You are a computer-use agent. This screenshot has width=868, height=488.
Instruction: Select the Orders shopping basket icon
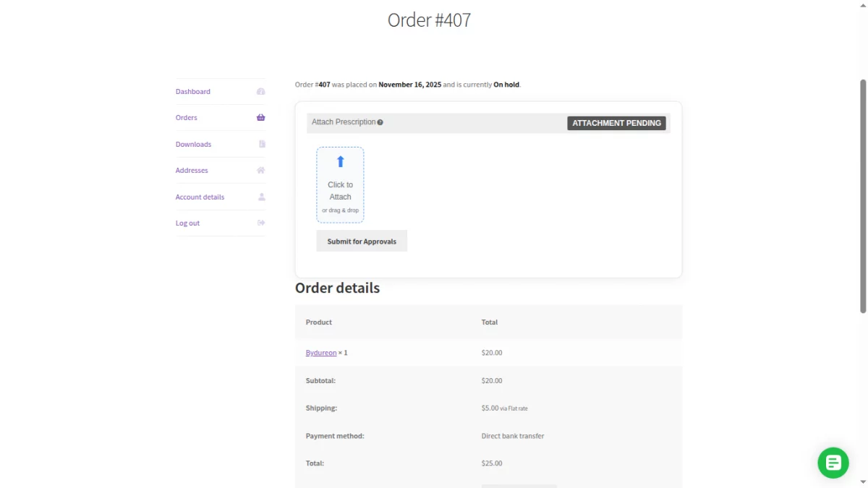(x=260, y=117)
